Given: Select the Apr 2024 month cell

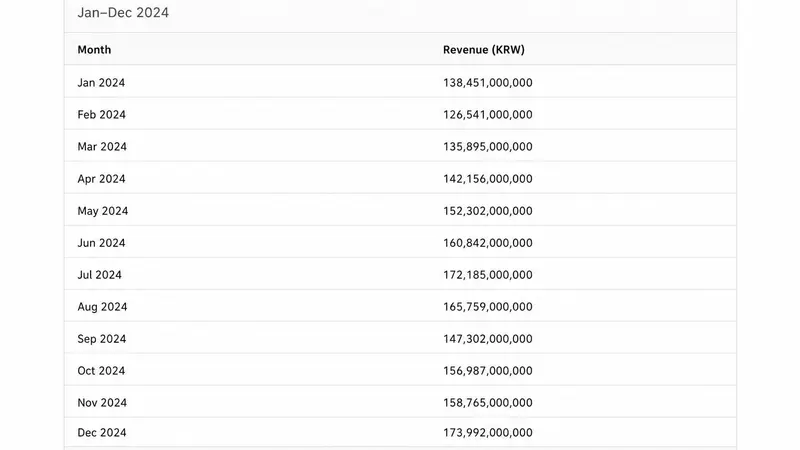Looking at the screenshot, I should (102, 179).
